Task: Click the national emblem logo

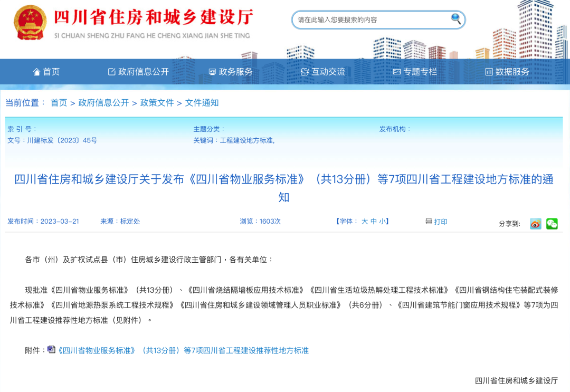Action: [x=30, y=23]
